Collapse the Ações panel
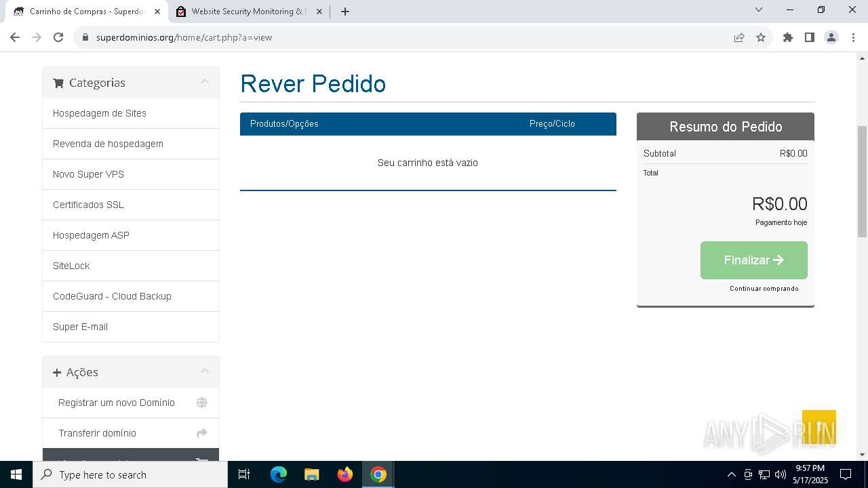 click(205, 371)
